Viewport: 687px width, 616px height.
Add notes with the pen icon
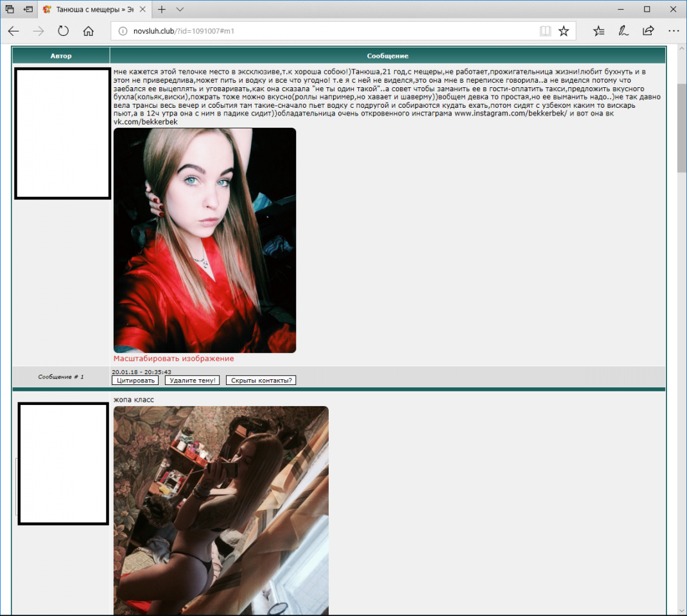tap(623, 31)
